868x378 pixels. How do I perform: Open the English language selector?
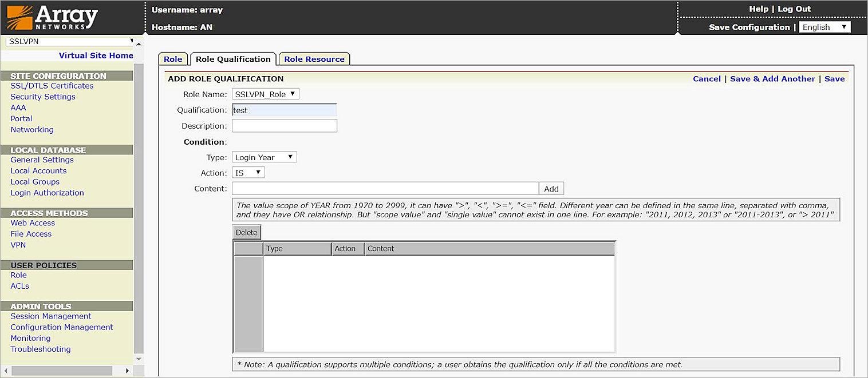coord(824,27)
